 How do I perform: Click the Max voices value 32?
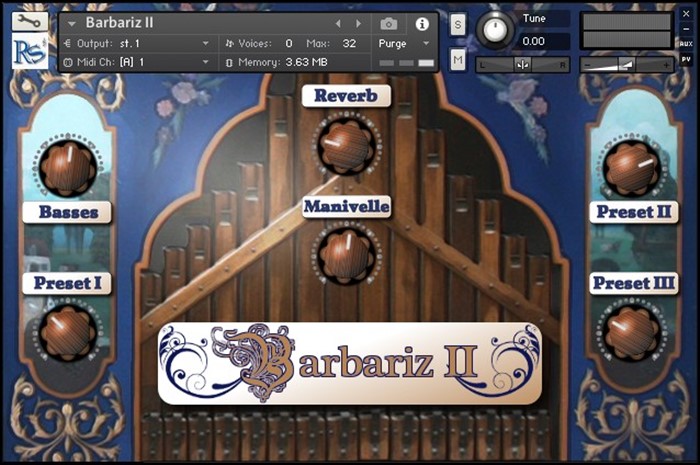[349, 43]
